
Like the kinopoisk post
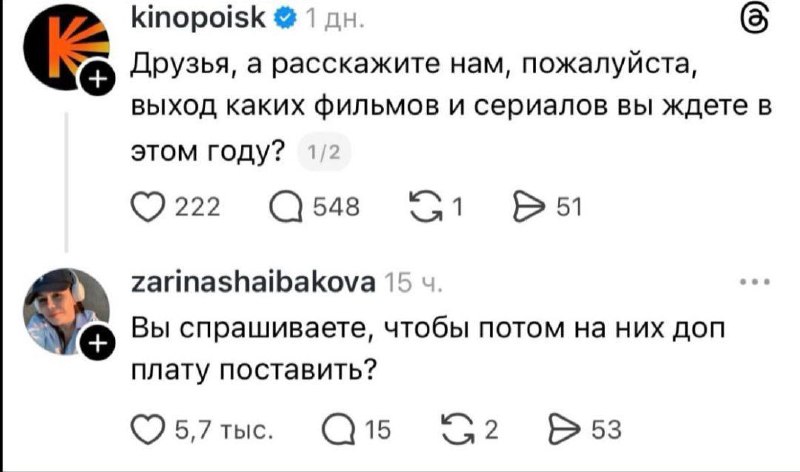click(x=148, y=207)
